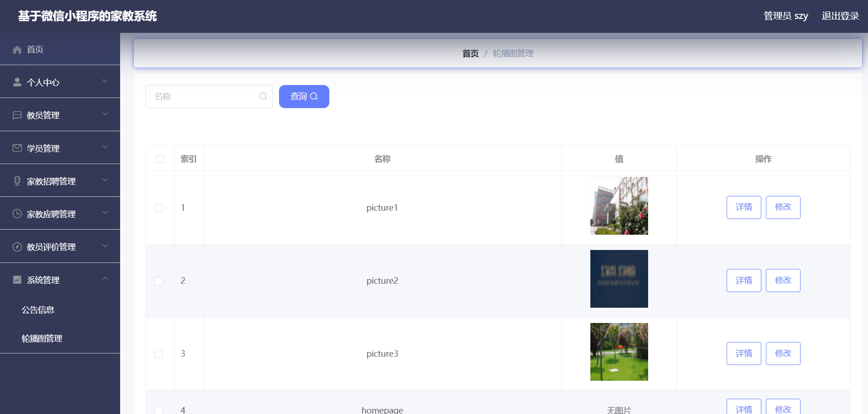
Task: Click the picture2 name cell
Action: point(382,281)
